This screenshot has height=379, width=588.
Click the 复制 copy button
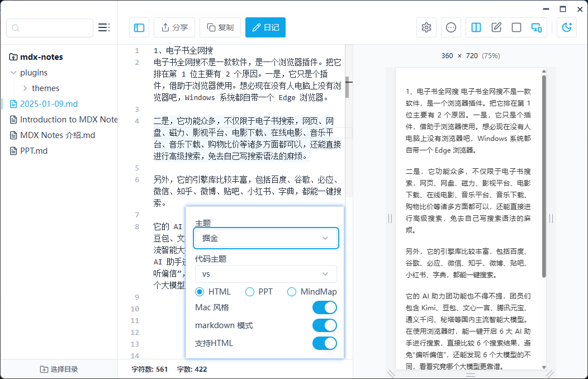220,27
